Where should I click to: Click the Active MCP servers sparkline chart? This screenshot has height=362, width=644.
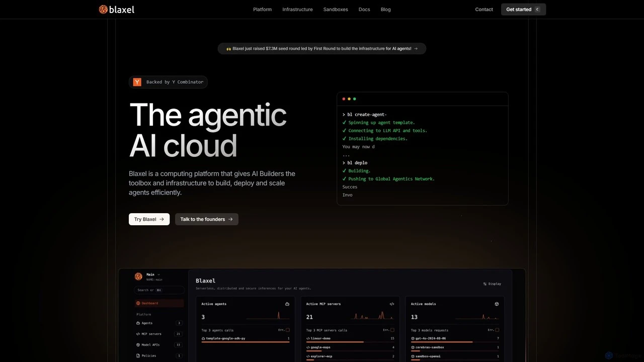[x=372, y=316]
